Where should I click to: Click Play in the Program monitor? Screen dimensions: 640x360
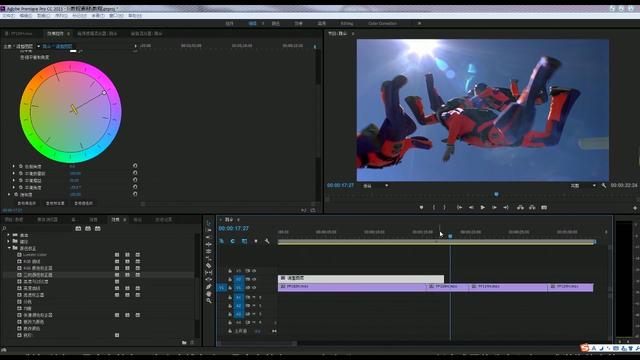tap(482, 207)
